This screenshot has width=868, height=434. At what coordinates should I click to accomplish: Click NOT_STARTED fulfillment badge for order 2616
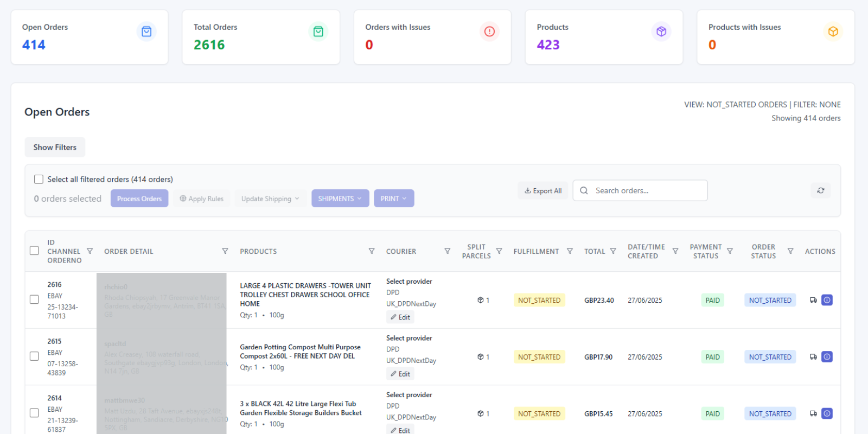539,300
